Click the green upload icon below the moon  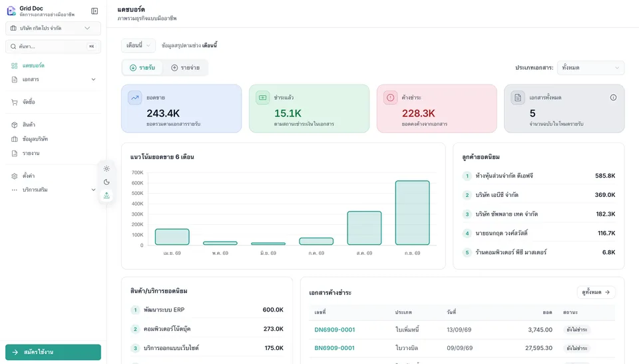[106, 196]
